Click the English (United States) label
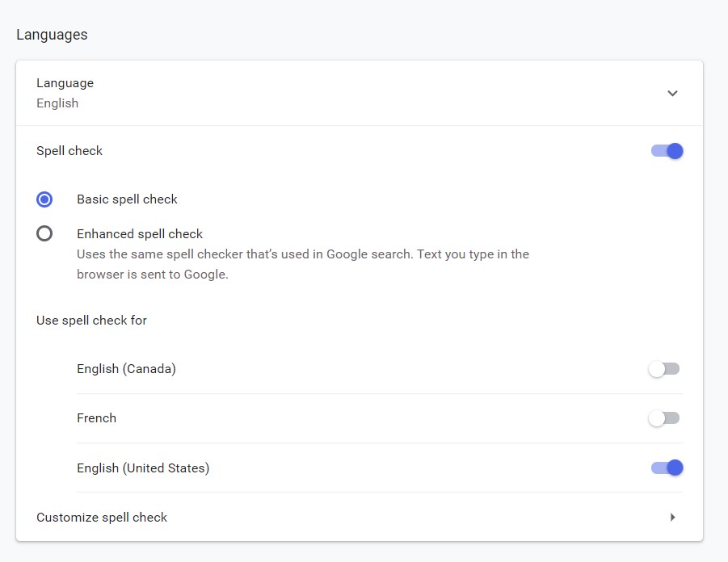 (x=143, y=468)
